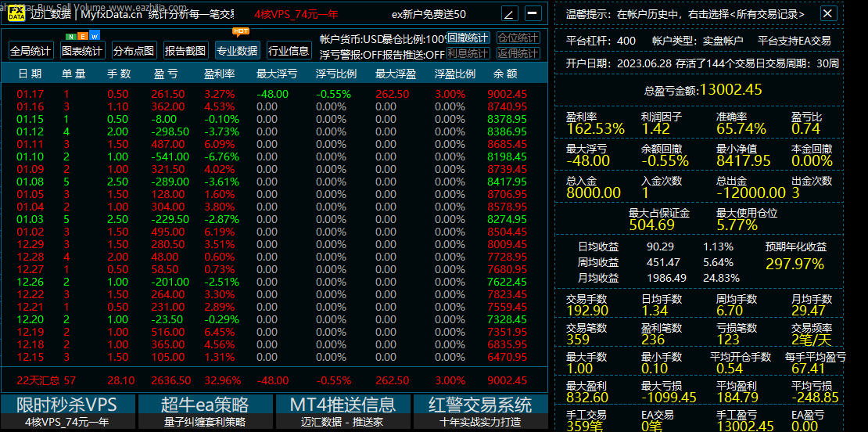The width and height of the screenshot is (868, 432).
Task: Click the 利息统计 button
Action: tap(468, 53)
